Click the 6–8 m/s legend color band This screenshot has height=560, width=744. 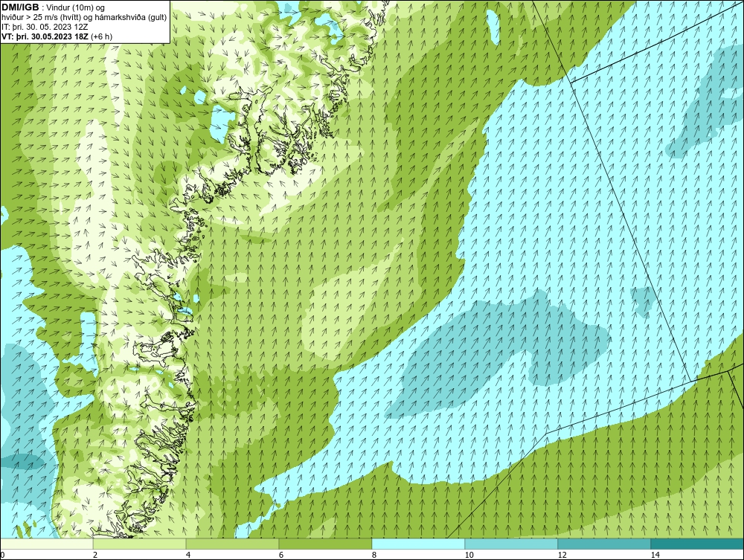pos(326,544)
